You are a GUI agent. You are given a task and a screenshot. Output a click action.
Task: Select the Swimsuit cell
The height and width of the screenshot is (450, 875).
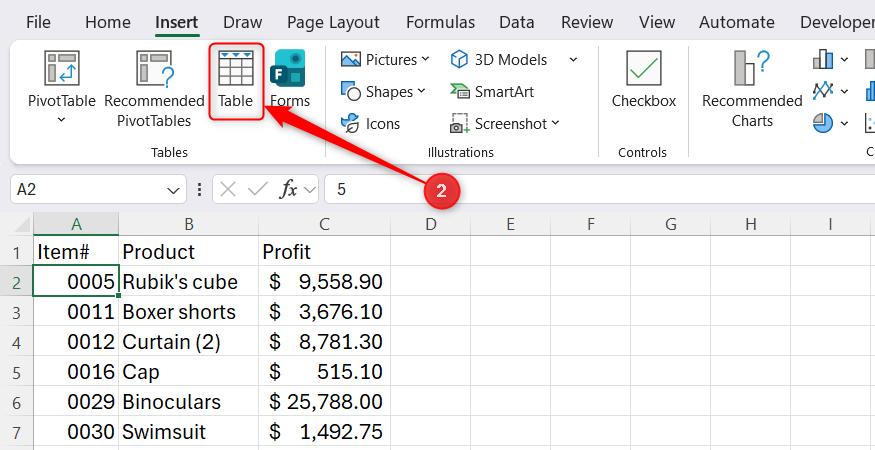pos(189,432)
